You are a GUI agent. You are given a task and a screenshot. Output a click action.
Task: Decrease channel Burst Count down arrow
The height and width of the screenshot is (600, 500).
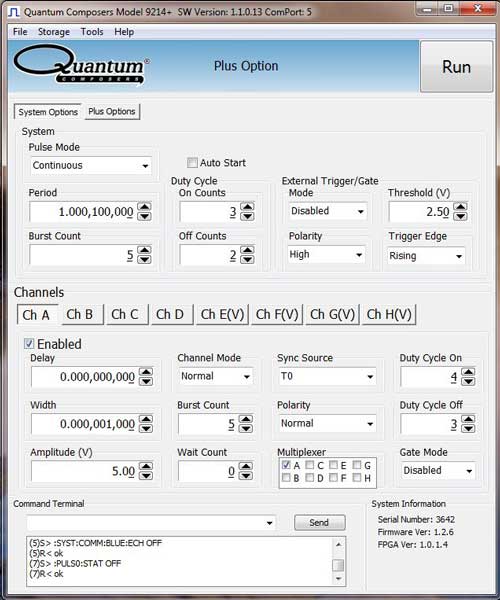coord(246,429)
